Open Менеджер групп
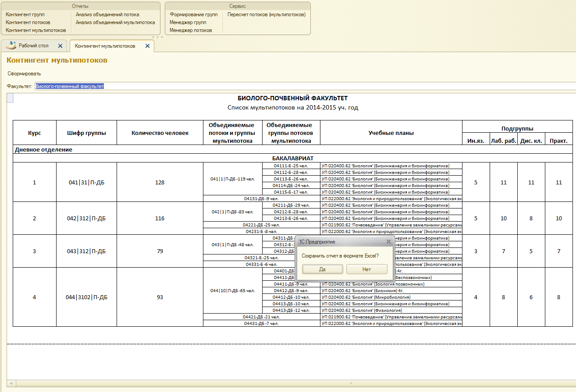This screenshot has width=576, height=392. tap(188, 22)
